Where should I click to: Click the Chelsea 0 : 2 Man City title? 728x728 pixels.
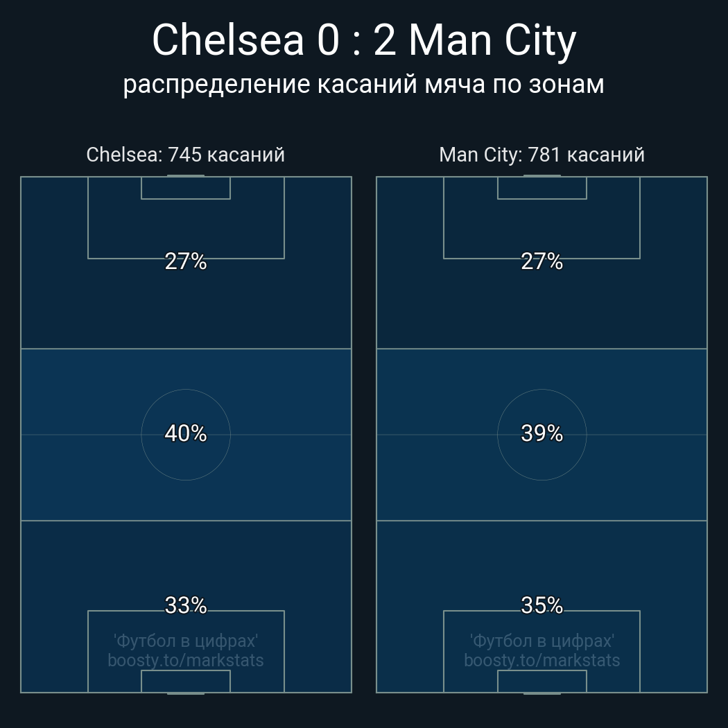tap(363, 40)
